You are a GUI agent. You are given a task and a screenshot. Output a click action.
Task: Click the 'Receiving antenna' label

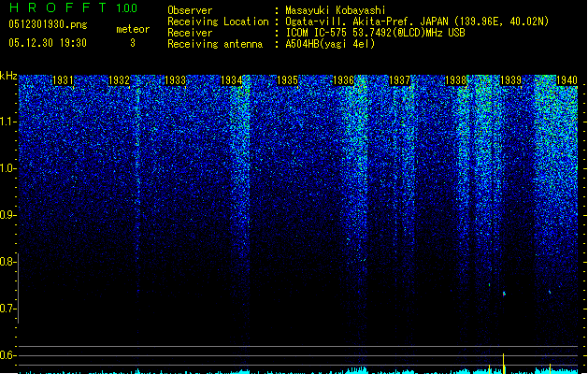point(215,44)
